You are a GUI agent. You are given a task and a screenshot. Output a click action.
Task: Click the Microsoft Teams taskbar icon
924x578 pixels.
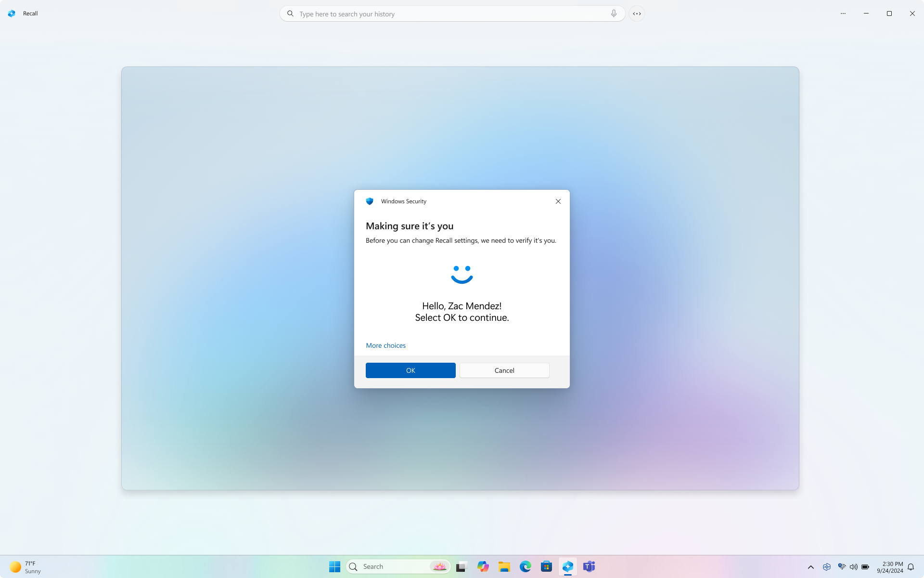point(589,566)
